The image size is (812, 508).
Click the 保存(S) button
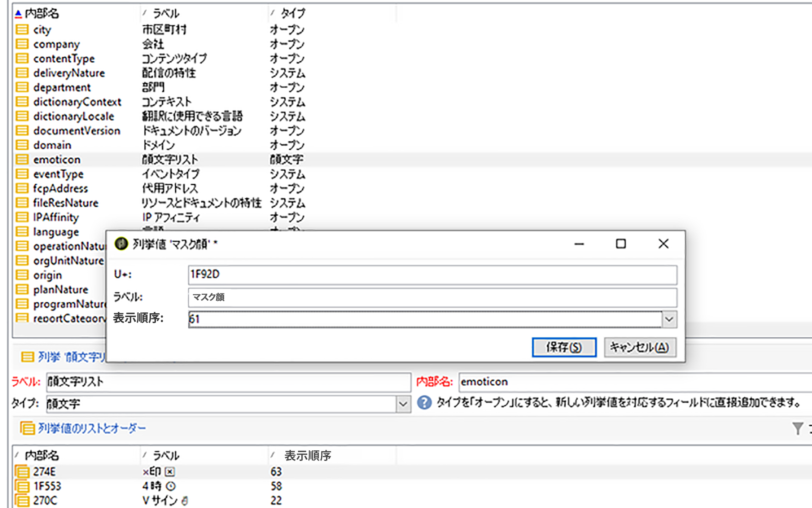tap(564, 347)
